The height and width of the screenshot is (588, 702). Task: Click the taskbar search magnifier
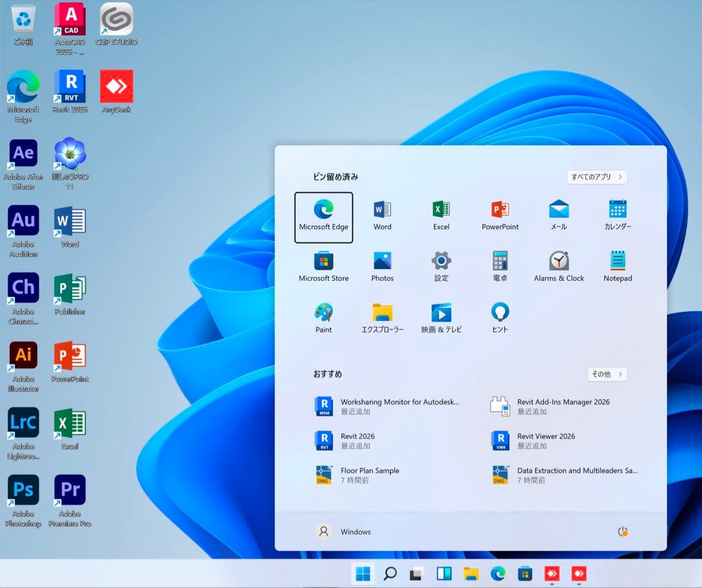[x=390, y=574]
